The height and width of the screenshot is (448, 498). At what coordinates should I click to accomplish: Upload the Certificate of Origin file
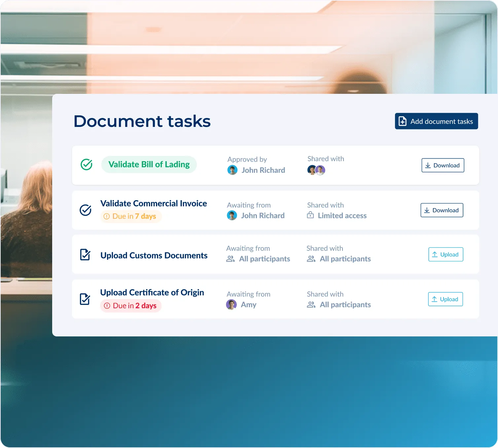pyautogui.click(x=445, y=299)
